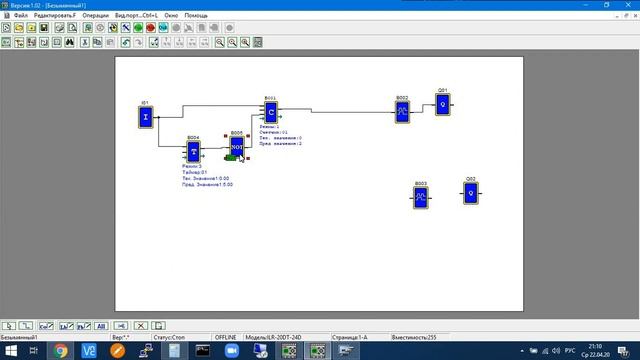Click the Страница:1-A status text
The image size is (640, 360).
(350, 338)
